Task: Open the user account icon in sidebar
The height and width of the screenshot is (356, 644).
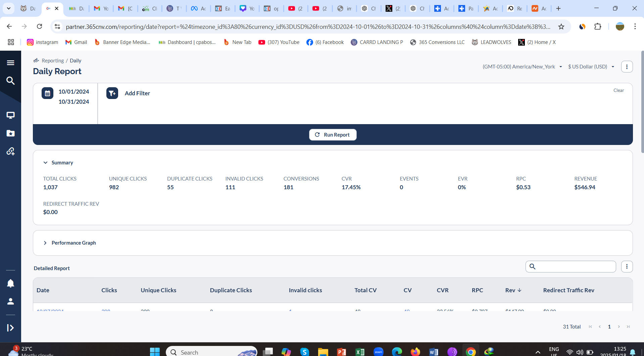Action: [10, 301]
